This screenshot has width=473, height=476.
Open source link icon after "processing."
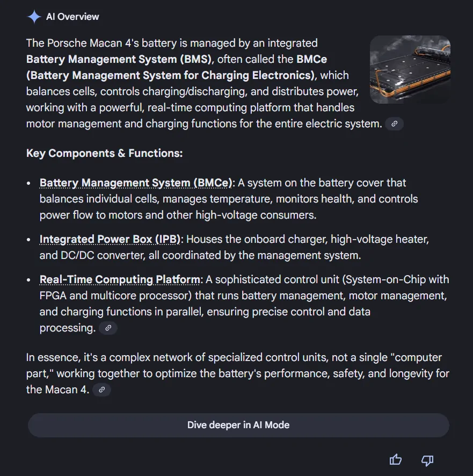click(x=108, y=328)
